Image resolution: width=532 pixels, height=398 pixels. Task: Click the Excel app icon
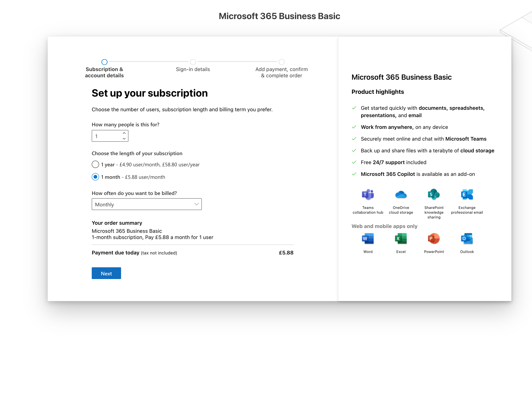[401, 238]
